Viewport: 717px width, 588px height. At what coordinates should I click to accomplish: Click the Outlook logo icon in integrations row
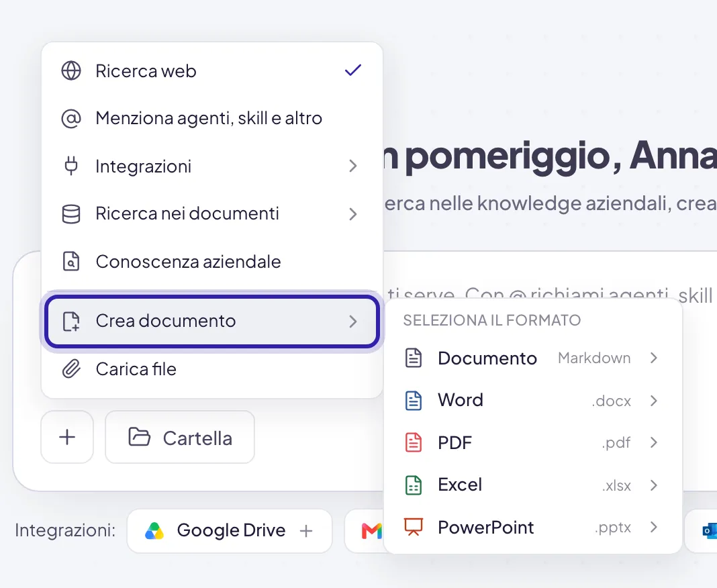tap(710, 531)
